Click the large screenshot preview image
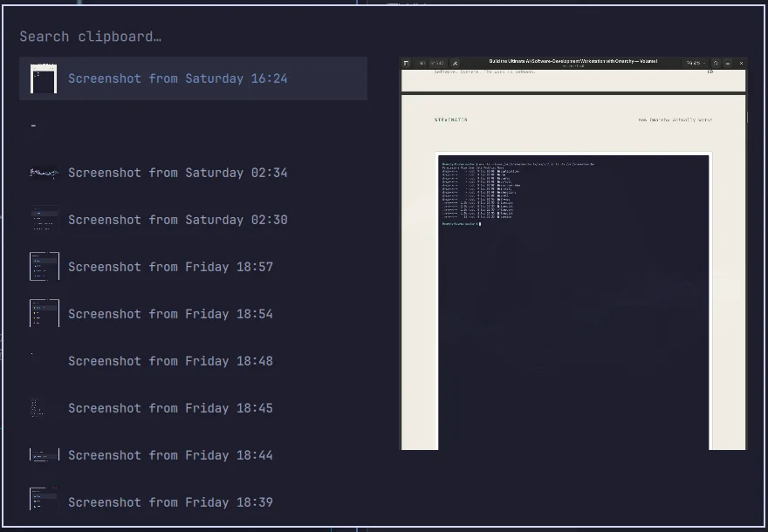 coord(573,254)
